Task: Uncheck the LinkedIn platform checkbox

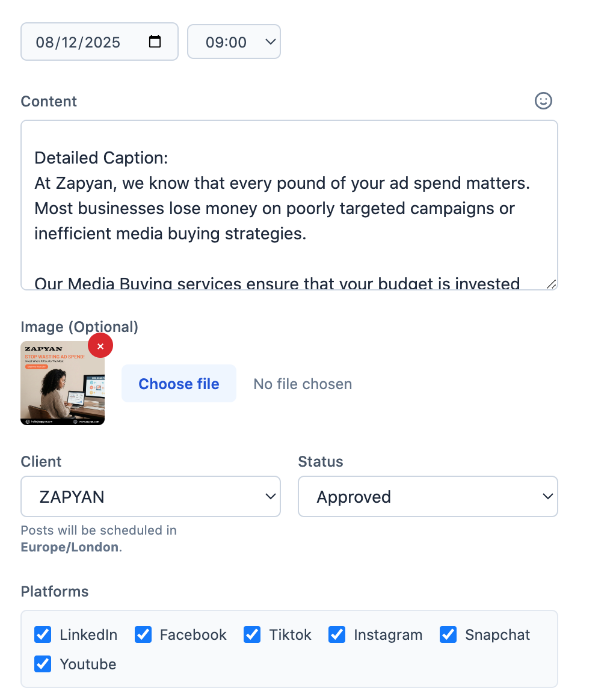Action: click(43, 634)
